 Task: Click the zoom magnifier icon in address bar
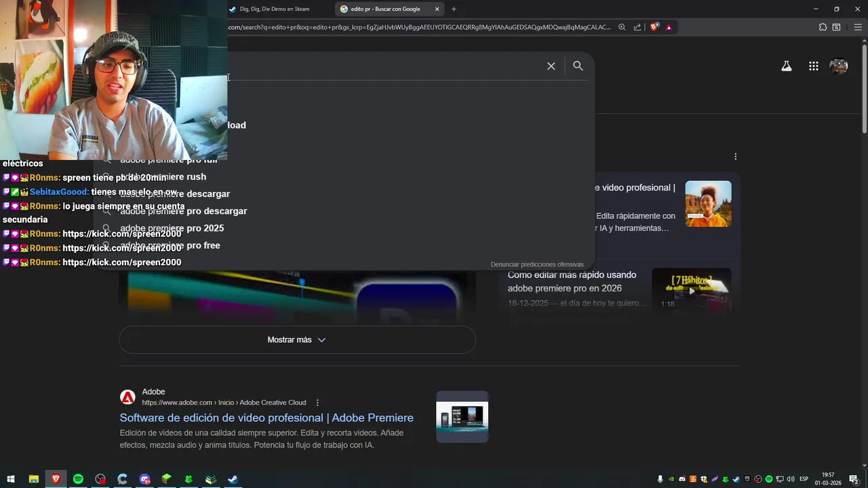(622, 27)
